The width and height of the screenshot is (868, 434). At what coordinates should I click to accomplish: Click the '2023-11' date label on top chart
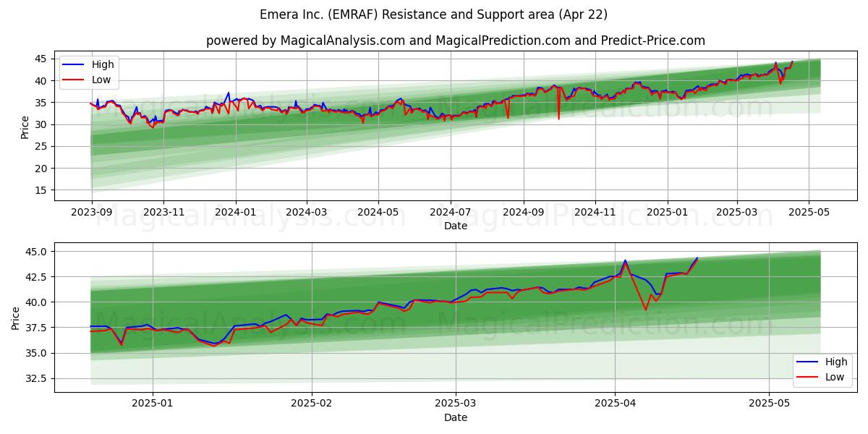163,213
